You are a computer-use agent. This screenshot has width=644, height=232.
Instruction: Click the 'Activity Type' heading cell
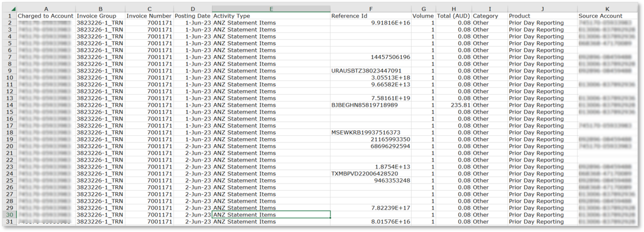[271, 16]
